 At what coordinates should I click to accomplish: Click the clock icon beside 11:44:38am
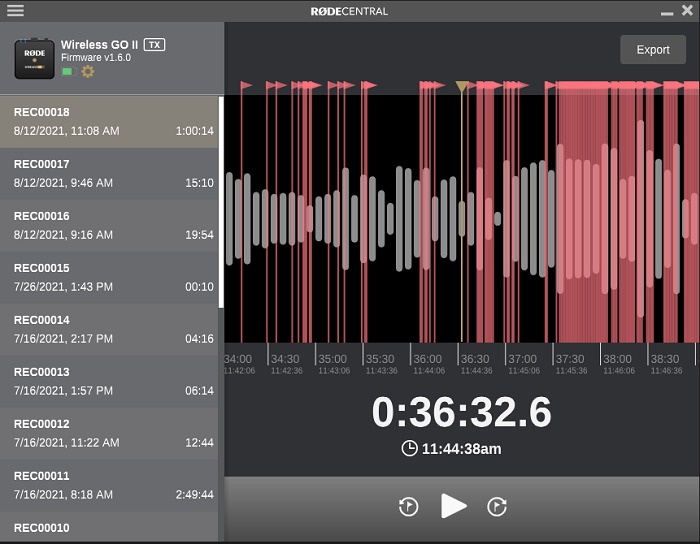point(409,449)
